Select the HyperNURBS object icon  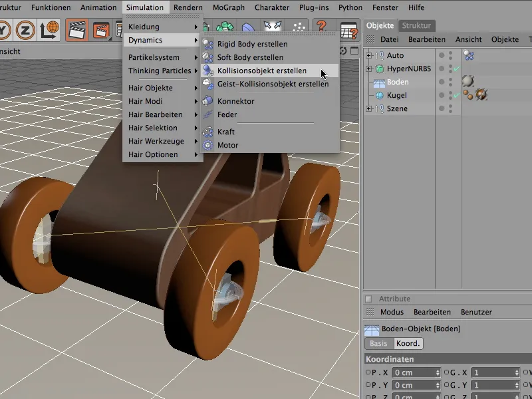coord(379,68)
